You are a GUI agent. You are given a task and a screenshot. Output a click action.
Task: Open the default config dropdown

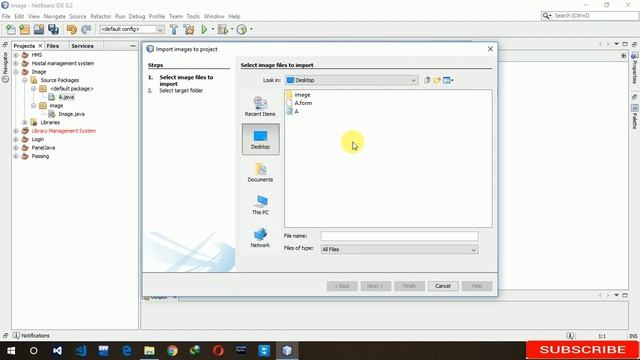pyautogui.click(x=132, y=29)
